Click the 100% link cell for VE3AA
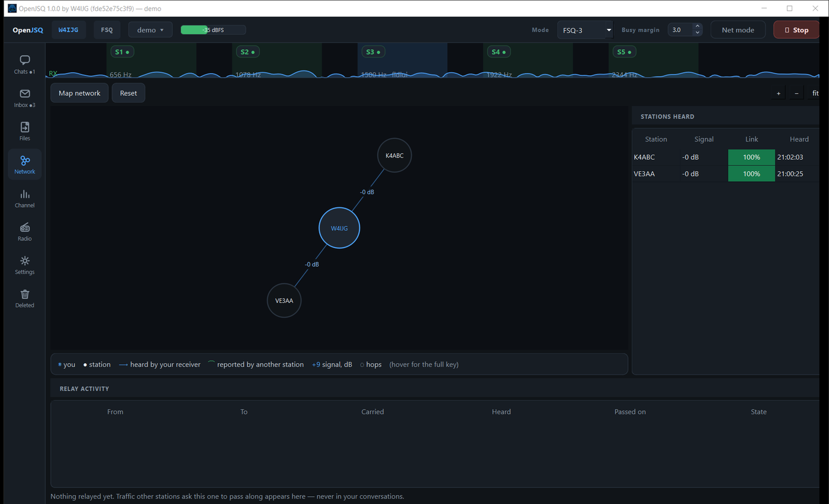This screenshot has width=829, height=504. pos(751,174)
